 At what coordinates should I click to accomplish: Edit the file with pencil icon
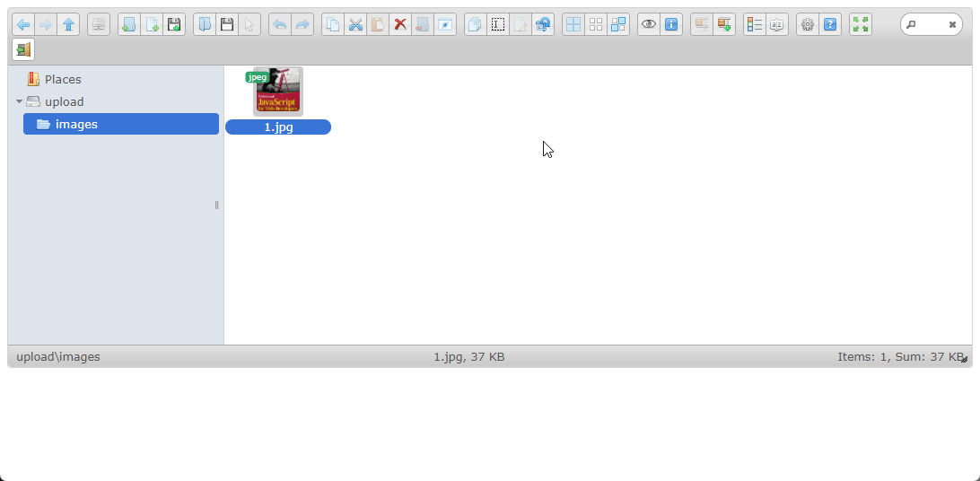[x=521, y=24]
